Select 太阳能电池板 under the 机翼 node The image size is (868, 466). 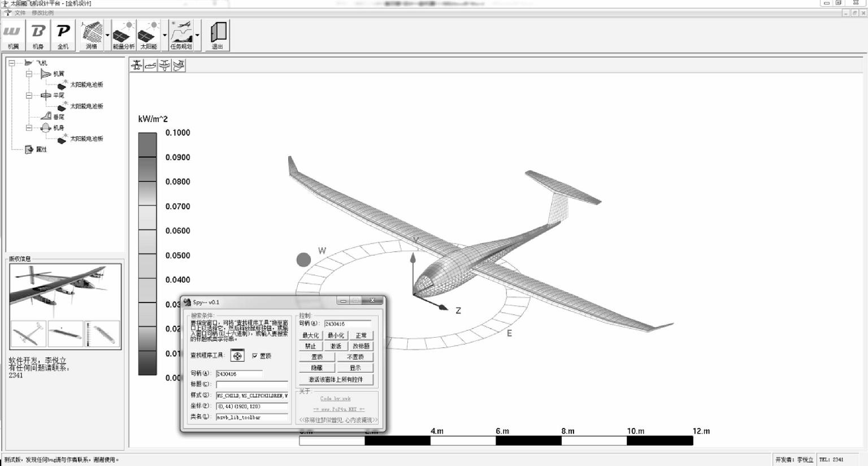[x=86, y=84]
